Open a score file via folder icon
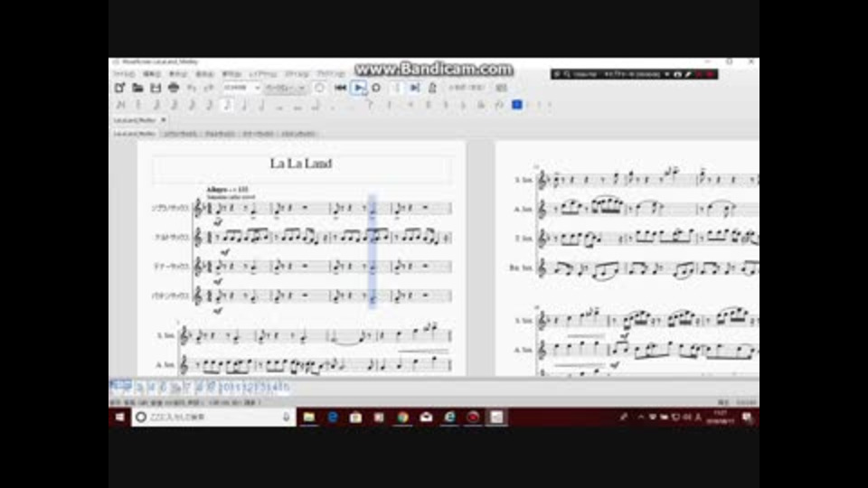Image resolution: width=868 pixels, height=488 pixels. (x=137, y=88)
